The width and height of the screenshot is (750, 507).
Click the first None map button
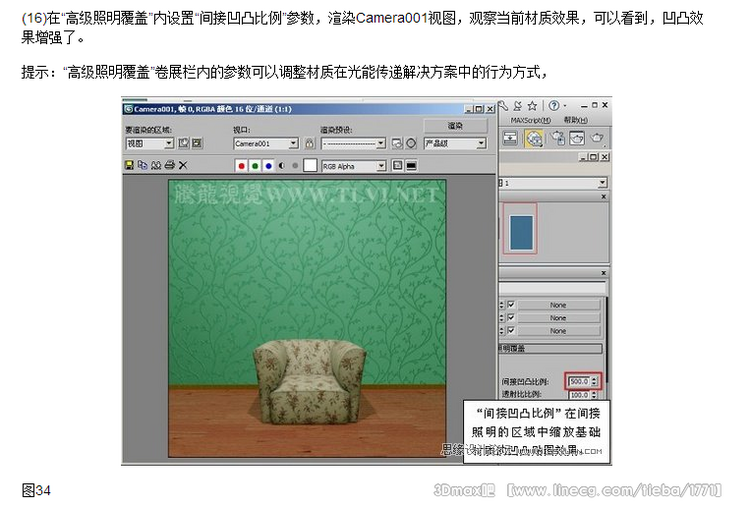[x=558, y=305]
